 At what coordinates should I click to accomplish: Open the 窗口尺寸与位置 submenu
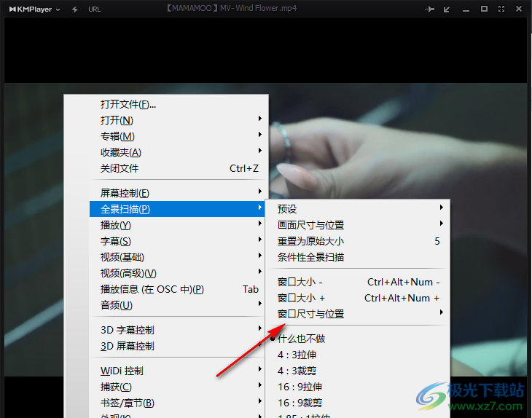click(357, 314)
